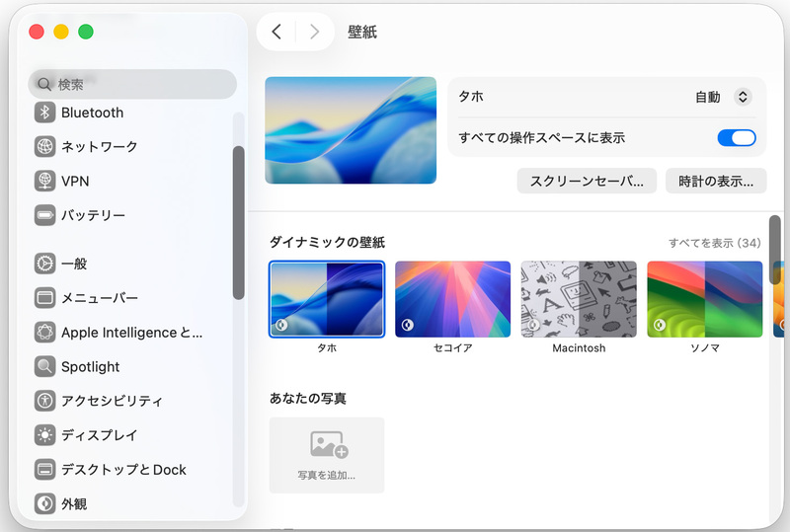Image resolution: width=790 pixels, height=532 pixels.
Task: Click the あなたの写真 heading
Action: tap(308, 399)
